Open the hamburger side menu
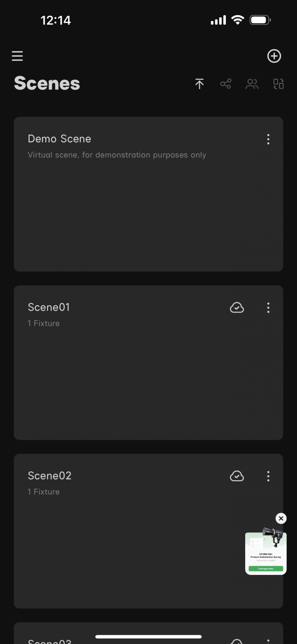The height and width of the screenshot is (644, 297). pos(17,56)
